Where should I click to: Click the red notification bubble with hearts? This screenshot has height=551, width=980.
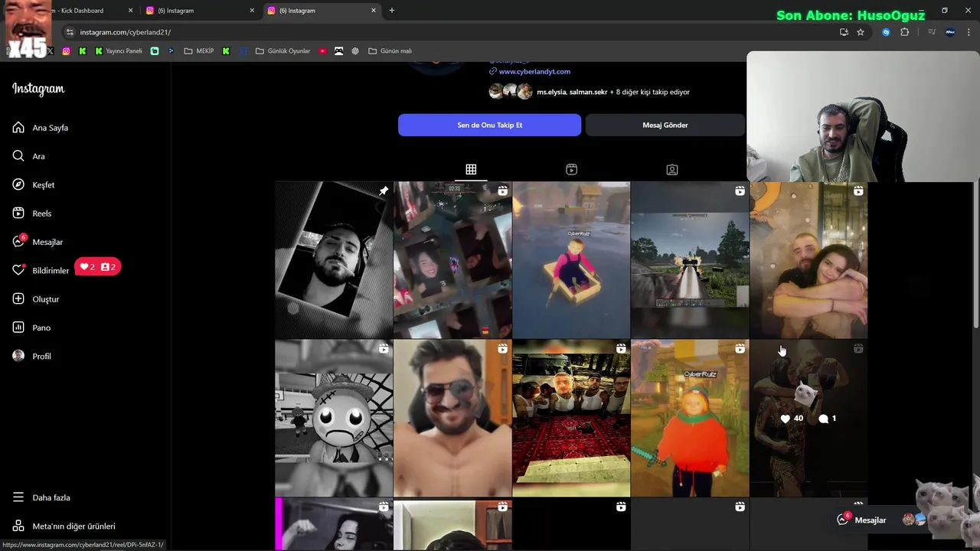click(98, 267)
